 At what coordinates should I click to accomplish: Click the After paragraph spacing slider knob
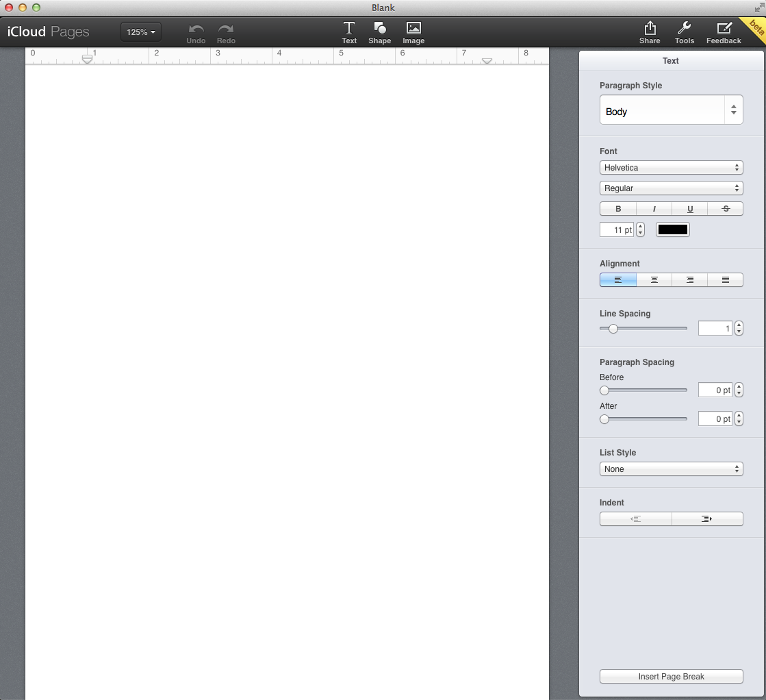coord(604,419)
